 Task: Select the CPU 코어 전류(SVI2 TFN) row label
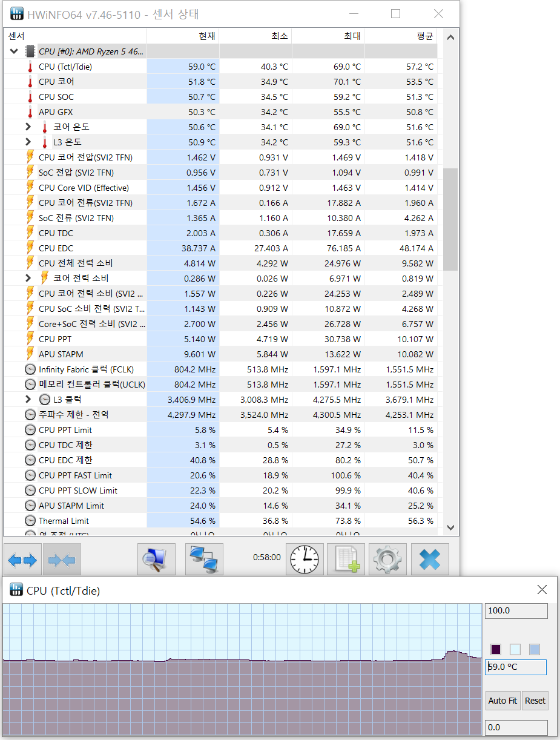tap(85, 203)
